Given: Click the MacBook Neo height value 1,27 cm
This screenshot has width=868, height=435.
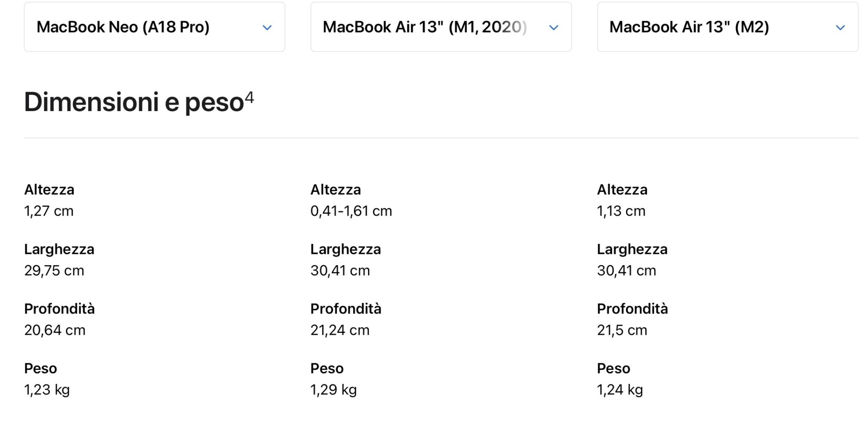Looking at the screenshot, I should click(x=49, y=211).
